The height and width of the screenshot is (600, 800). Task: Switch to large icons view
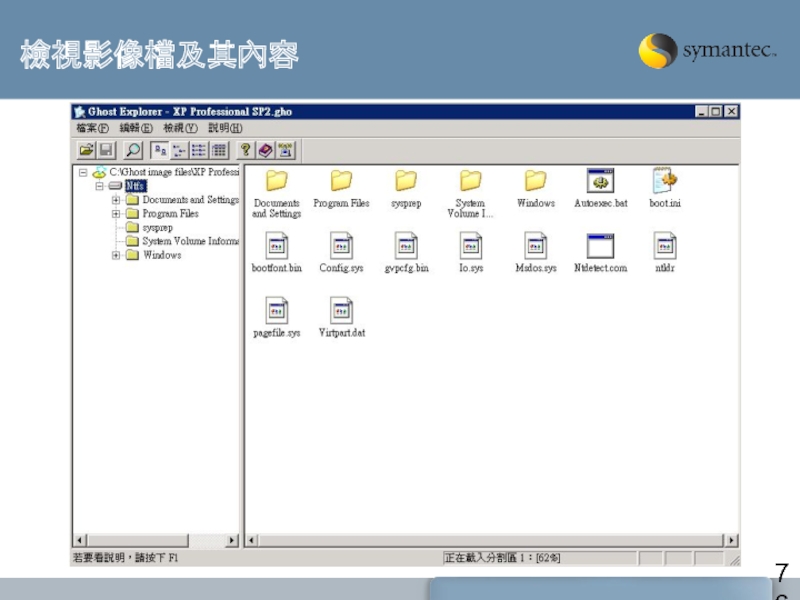point(159,150)
